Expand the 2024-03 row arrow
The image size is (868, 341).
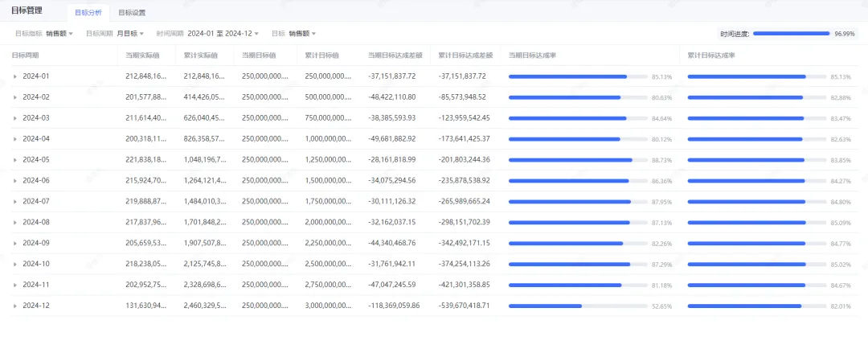(x=15, y=118)
